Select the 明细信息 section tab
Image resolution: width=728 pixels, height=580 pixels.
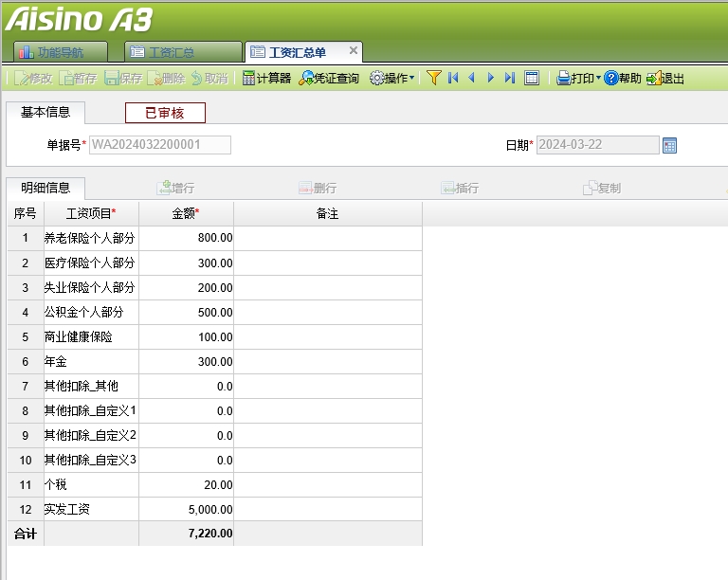[45, 188]
